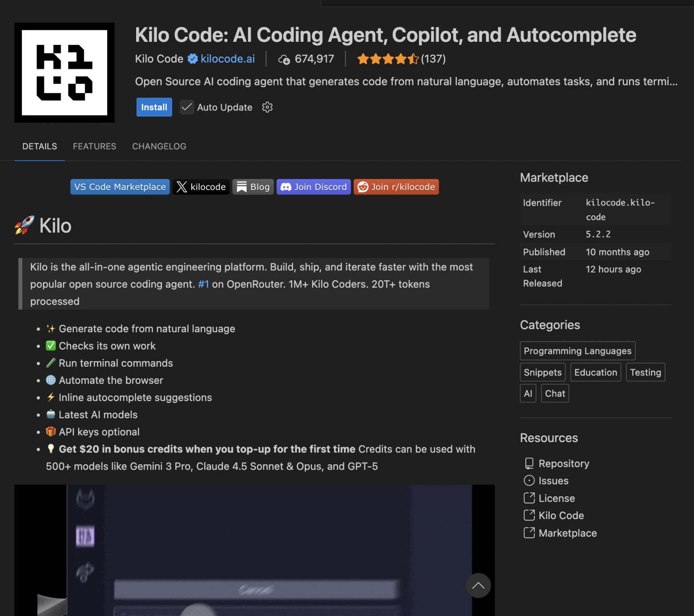Open the gear settings icon beside Auto Update
The height and width of the screenshot is (616, 694).
(x=267, y=107)
